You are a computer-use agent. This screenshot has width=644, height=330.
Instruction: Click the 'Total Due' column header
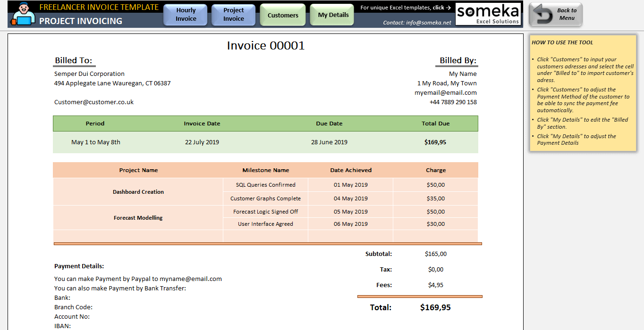(x=436, y=124)
